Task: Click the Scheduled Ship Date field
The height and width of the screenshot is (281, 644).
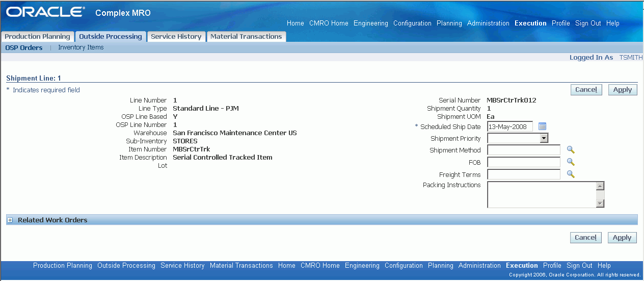Action: [x=510, y=126]
